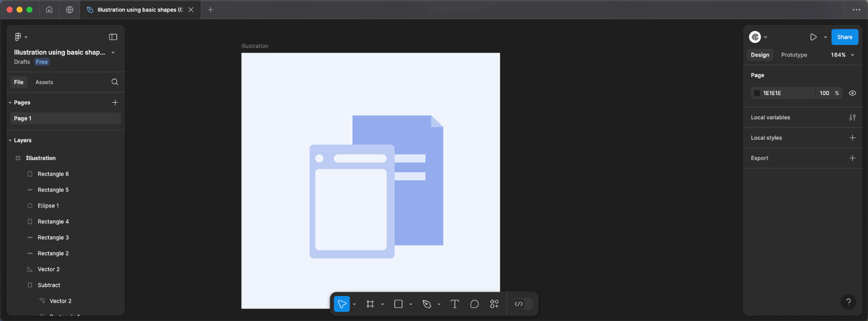The width and height of the screenshot is (868, 321).
Task: Add a new Export setting
Action: pos(852,158)
